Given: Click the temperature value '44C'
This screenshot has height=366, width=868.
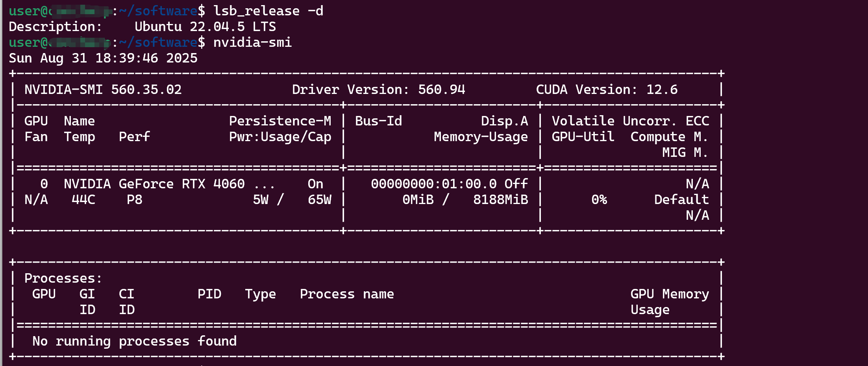Looking at the screenshot, I should coord(83,200).
